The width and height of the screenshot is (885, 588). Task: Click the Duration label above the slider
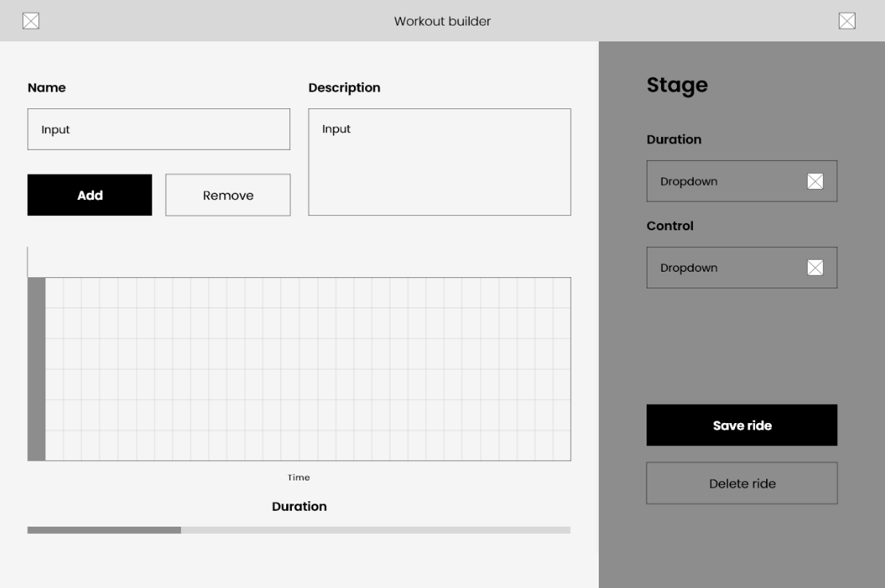(299, 507)
